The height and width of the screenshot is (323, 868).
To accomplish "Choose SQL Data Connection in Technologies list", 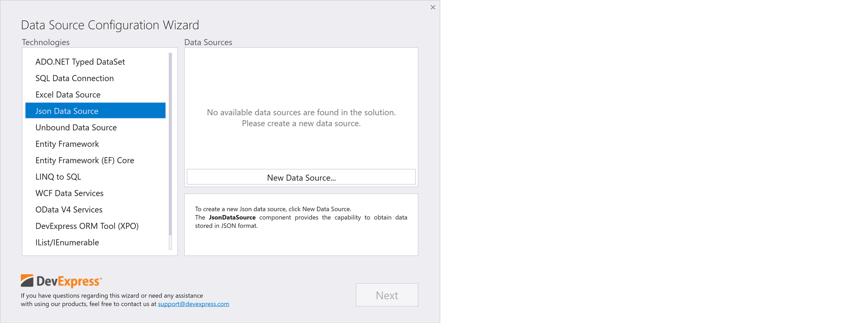I will click(x=95, y=78).
